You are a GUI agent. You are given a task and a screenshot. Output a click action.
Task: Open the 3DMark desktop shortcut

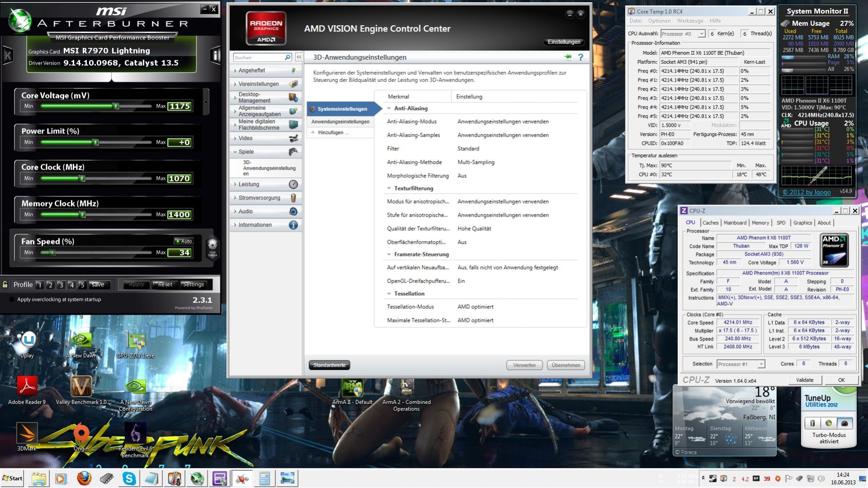tap(27, 437)
